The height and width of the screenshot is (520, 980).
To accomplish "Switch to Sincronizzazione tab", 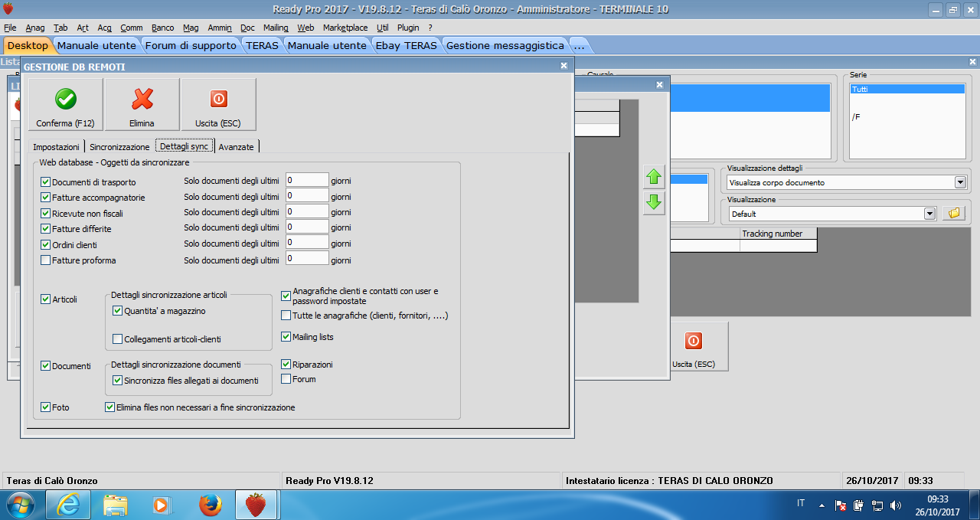I will click(119, 146).
